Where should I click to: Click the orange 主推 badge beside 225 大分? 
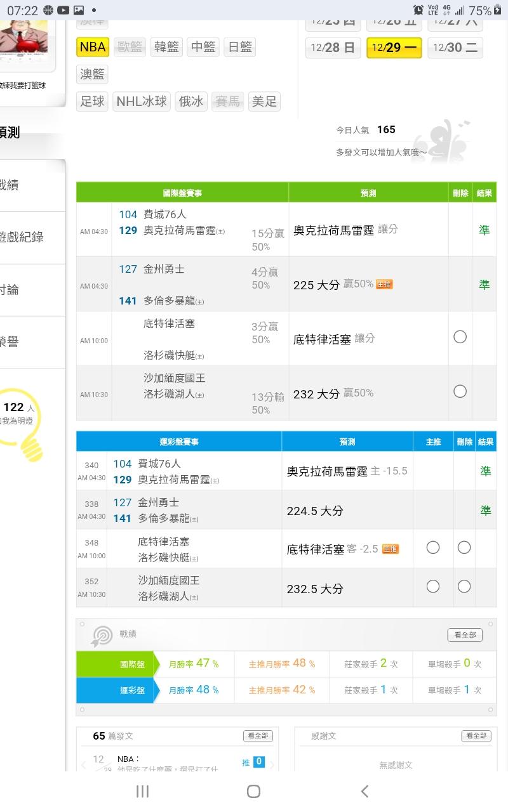coord(384,284)
